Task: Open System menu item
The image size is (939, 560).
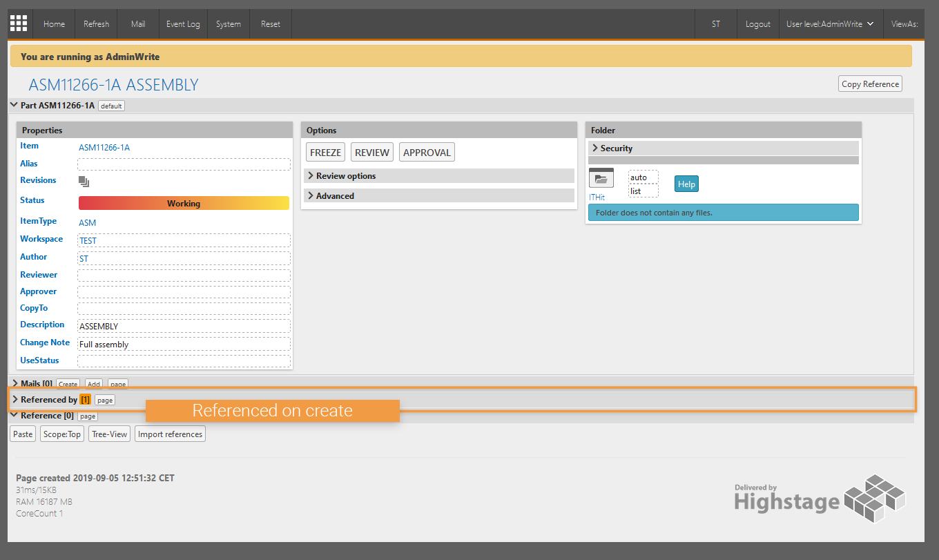Action: pos(229,23)
